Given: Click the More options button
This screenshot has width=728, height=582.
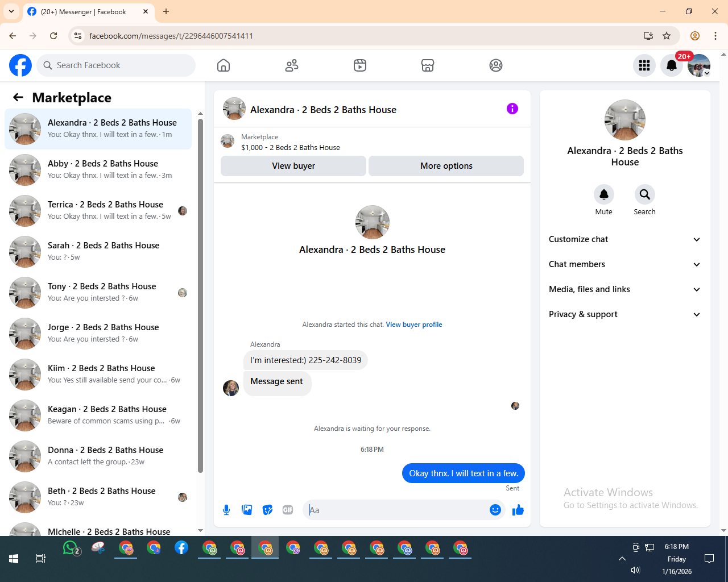Looking at the screenshot, I should (x=446, y=166).
